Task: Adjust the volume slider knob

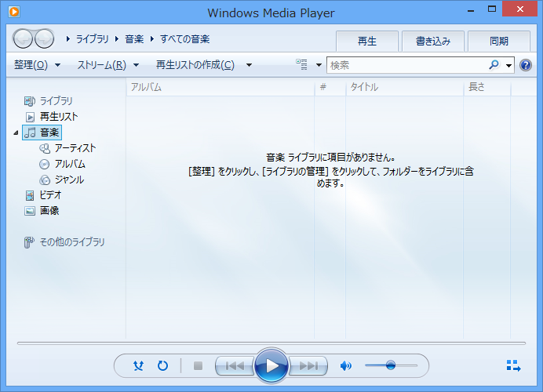Action: point(391,365)
